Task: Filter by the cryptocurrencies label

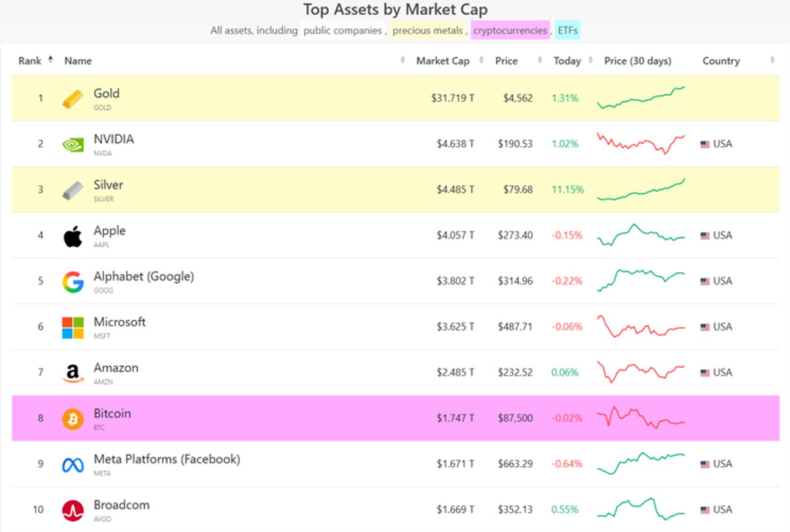Action: pyautogui.click(x=511, y=30)
